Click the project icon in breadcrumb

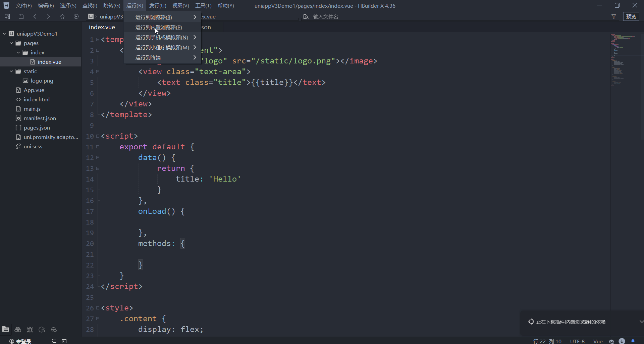tap(91, 16)
